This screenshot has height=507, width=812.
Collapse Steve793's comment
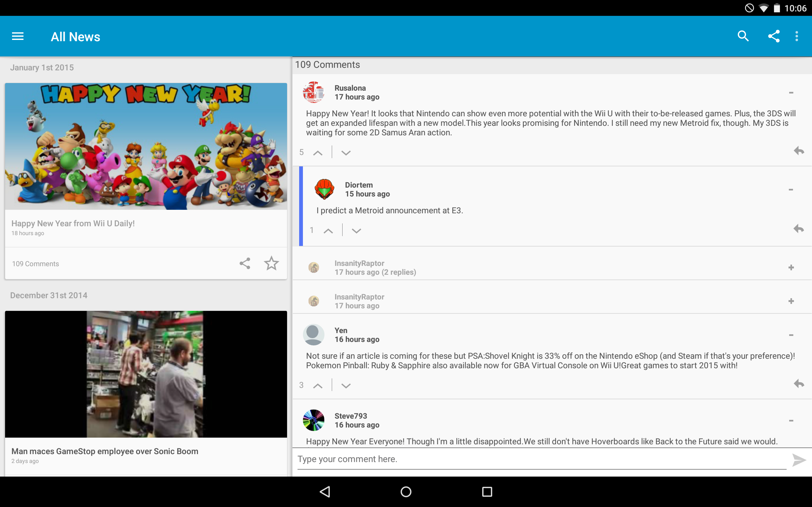(x=791, y=420)
